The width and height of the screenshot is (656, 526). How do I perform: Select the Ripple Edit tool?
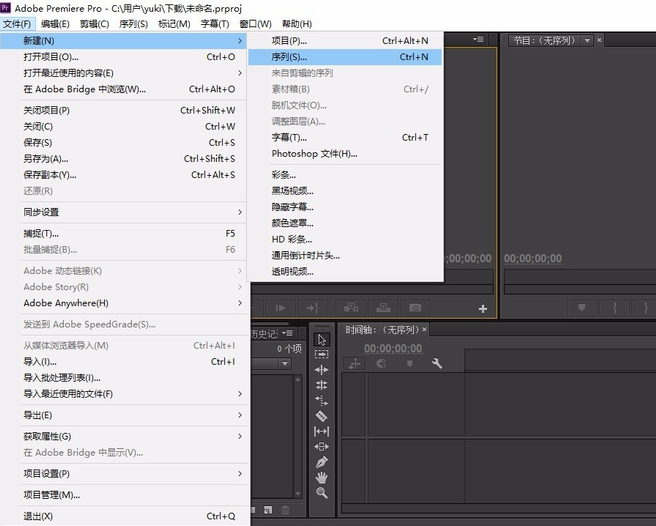(x=321, y=370)
